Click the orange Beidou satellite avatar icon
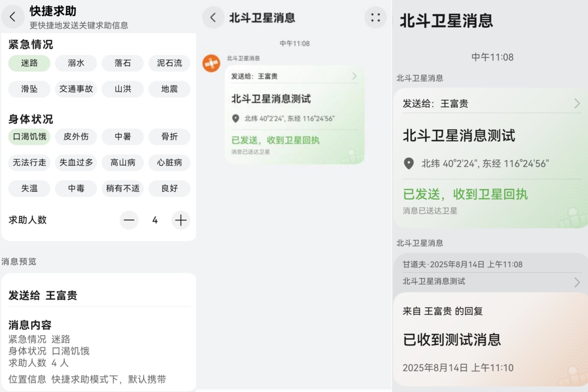588x392 pixels. click(x=211, y=64)
